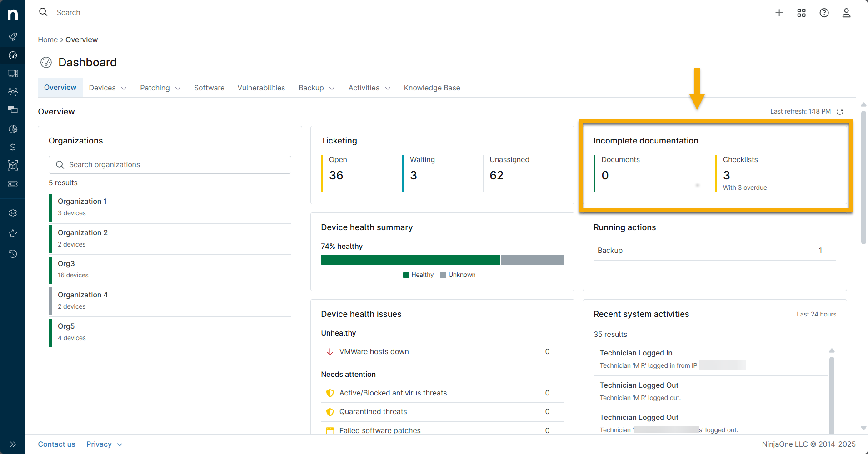Open the ticket-shaped Ticketing icon
Viewport: 868px width, 454px height.
13,183
